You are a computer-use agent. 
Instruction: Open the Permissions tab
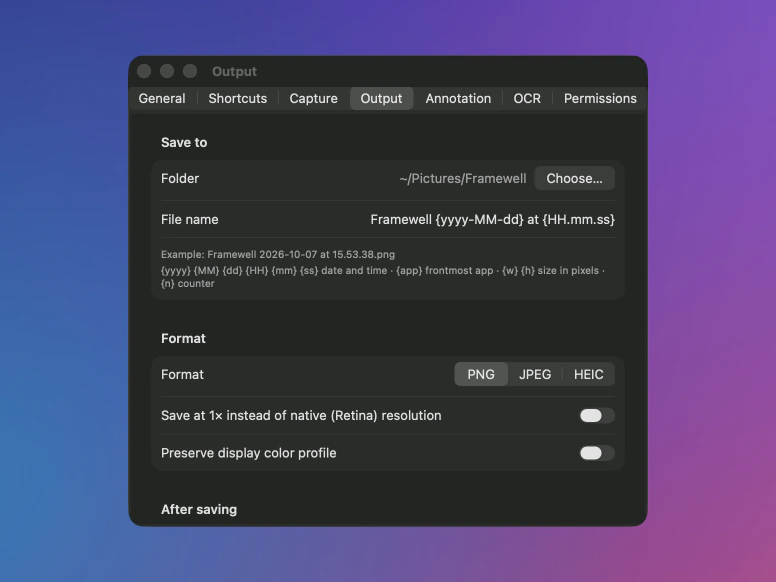600,98
